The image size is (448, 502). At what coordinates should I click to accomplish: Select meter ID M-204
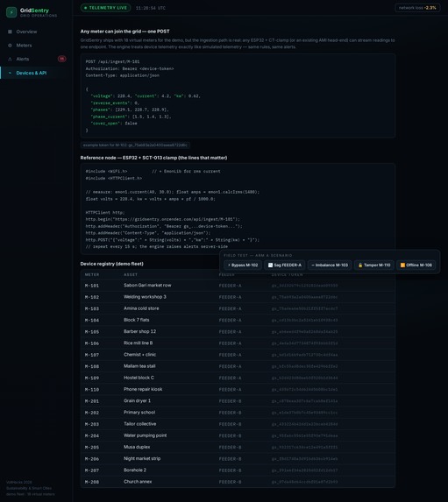click(x=92, y=435)
